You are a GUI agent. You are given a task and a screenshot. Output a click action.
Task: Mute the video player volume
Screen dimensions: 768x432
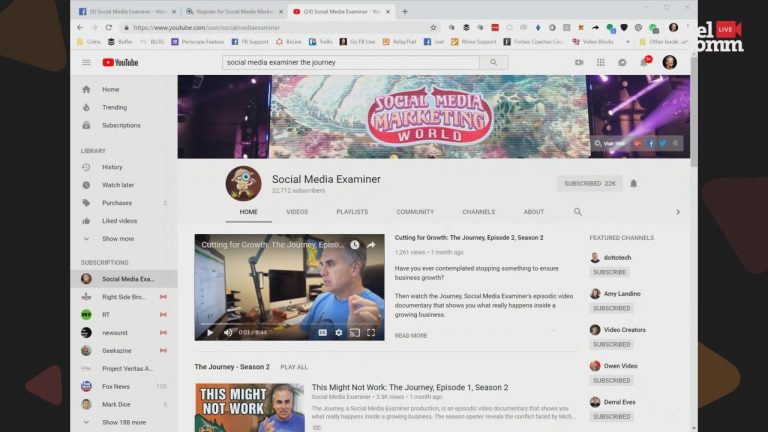click(x=228, y=333)
